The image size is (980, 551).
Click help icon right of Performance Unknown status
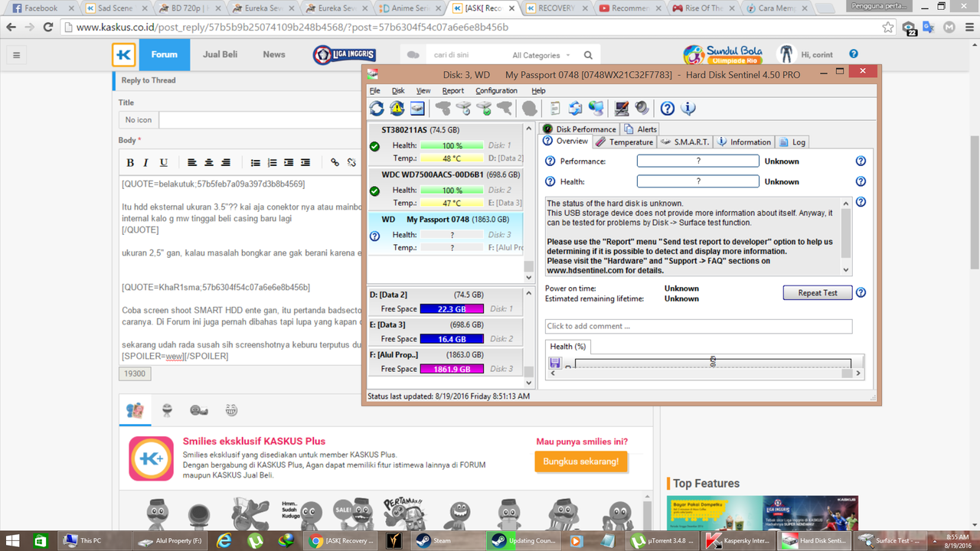(x=861, y=161)
